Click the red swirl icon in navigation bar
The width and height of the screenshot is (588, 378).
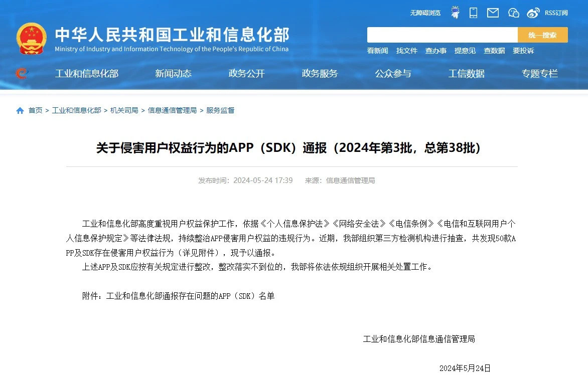(21, 74)
